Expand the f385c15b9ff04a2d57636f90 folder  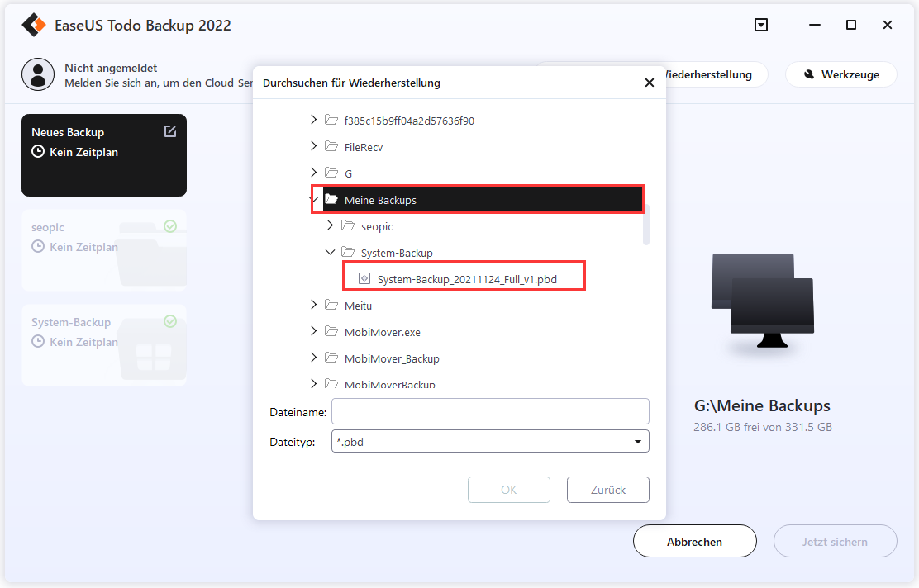[313, 120]
